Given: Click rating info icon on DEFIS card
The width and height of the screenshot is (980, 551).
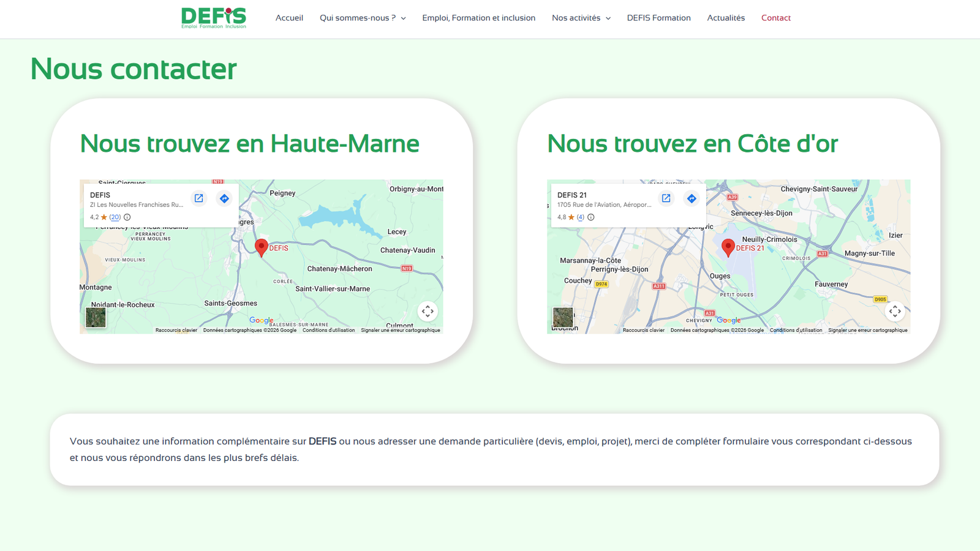Looking at the screenshot, I should coord(127,217).
